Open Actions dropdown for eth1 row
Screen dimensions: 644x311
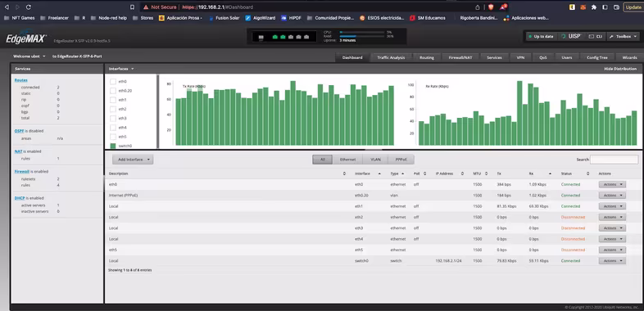[x=612, y=206]
